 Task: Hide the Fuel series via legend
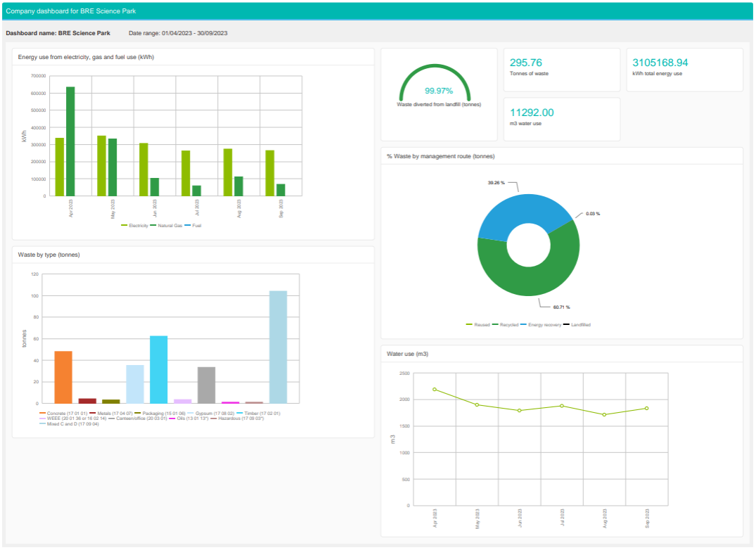[x=193, y=226]
